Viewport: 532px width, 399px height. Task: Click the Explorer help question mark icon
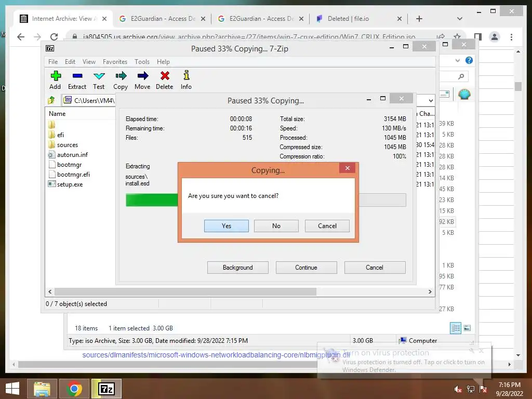469,60
